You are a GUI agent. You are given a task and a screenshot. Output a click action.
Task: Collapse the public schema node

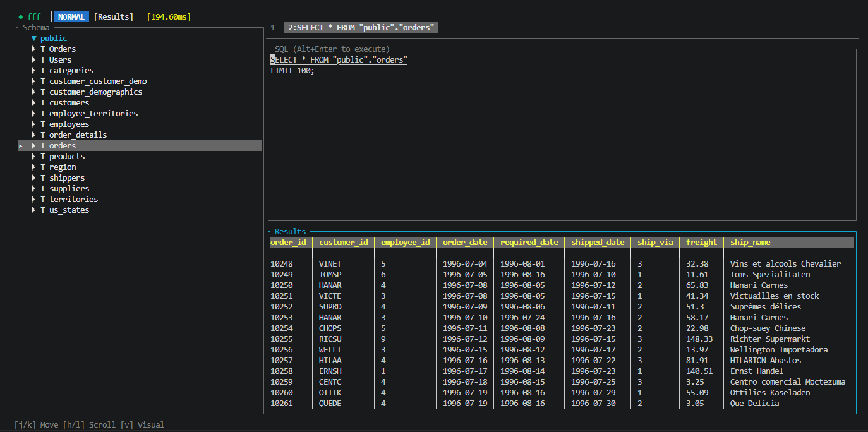point(34,39)
